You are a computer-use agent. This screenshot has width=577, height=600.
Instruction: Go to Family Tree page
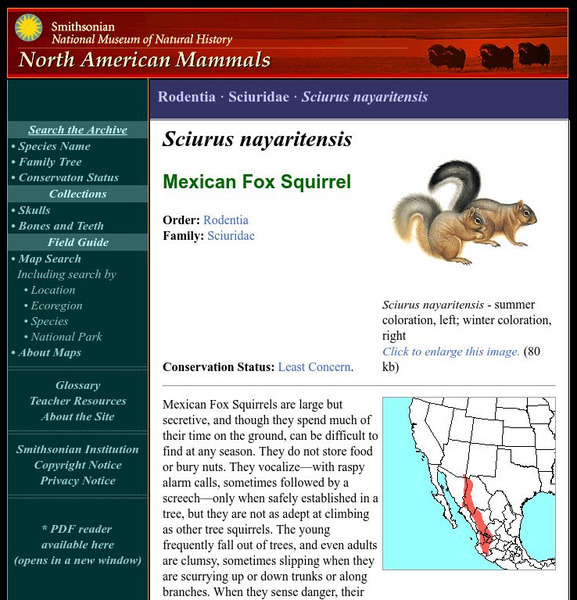pyautogui.click(x=50, y=162)
